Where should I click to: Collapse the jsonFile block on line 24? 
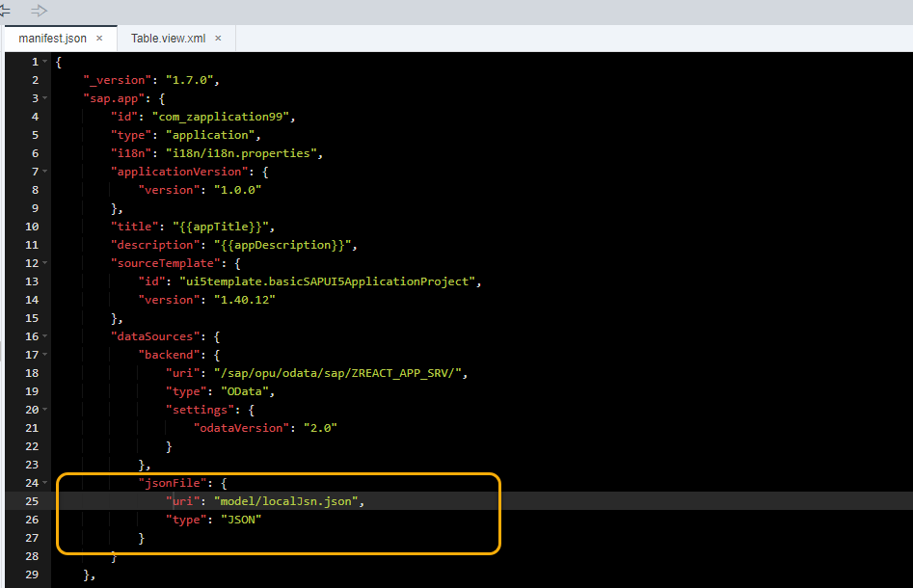click(45, 483)
